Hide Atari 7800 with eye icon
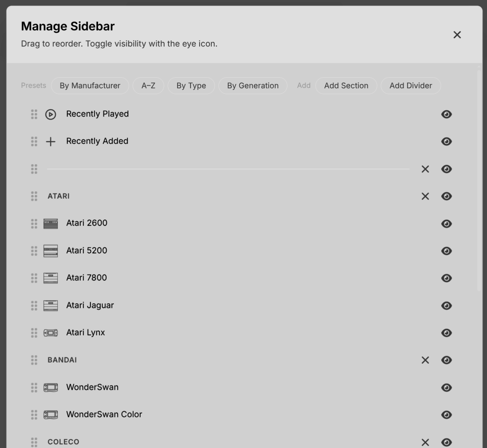Screen dimensions: 487x448 coord(446,278)
